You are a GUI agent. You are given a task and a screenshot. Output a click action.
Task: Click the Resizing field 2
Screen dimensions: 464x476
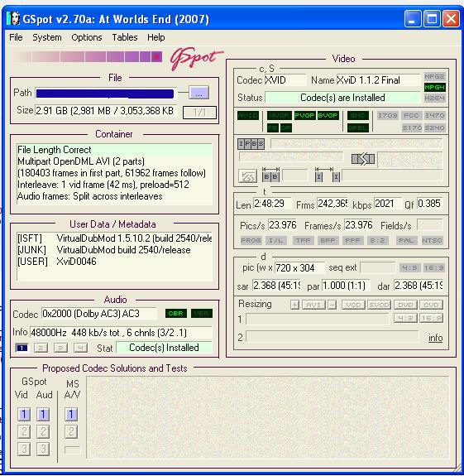[x=332, y=337]
